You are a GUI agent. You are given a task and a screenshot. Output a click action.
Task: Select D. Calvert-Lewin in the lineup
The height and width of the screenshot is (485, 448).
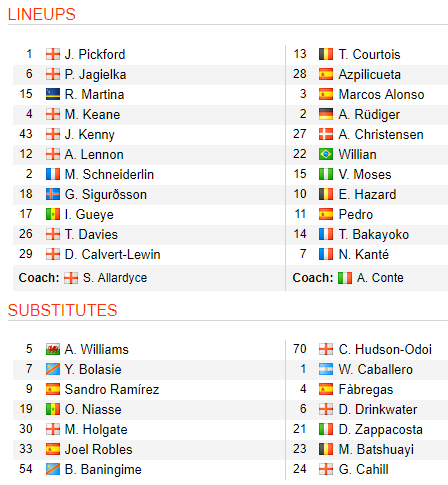tap(112, 254)
